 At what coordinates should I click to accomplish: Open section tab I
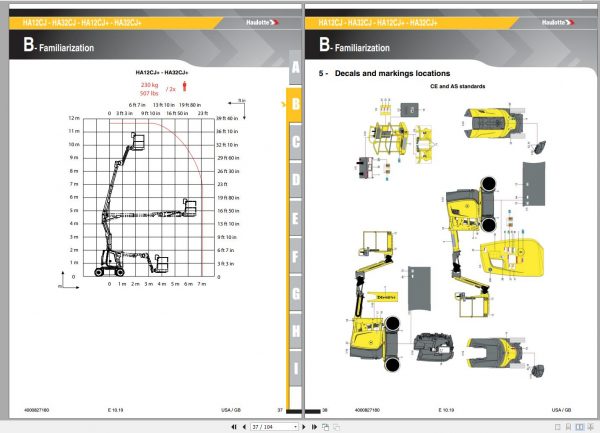[295, 368]
